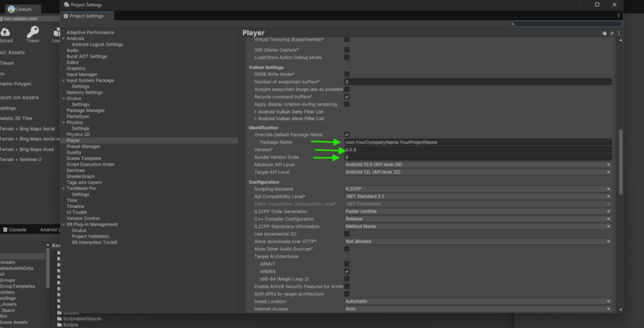The width and height of the screenshot is (644, 328).
Task: Open the Scripting Backend dropdown
Action: click(x=477, y=189)
